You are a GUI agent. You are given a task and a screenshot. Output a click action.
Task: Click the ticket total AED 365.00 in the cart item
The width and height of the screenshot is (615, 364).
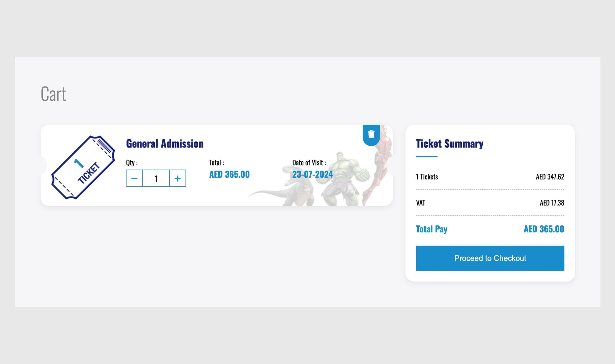click(229, 174)
